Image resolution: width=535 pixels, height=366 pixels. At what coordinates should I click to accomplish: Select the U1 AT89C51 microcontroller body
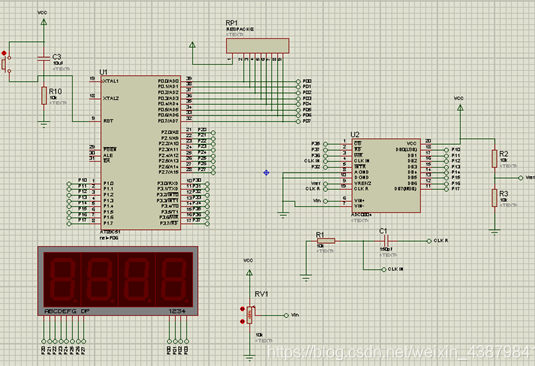[141, 152]
